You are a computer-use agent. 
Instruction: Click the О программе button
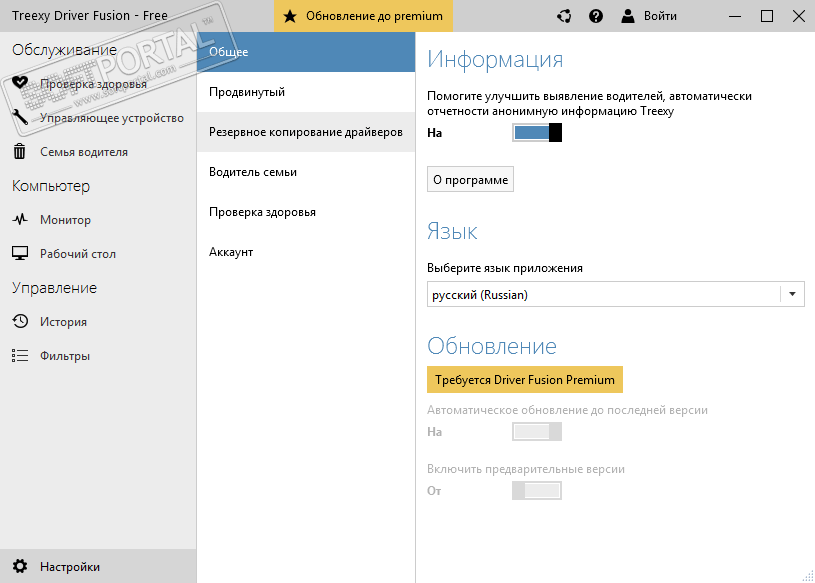(x=470, y=179)
